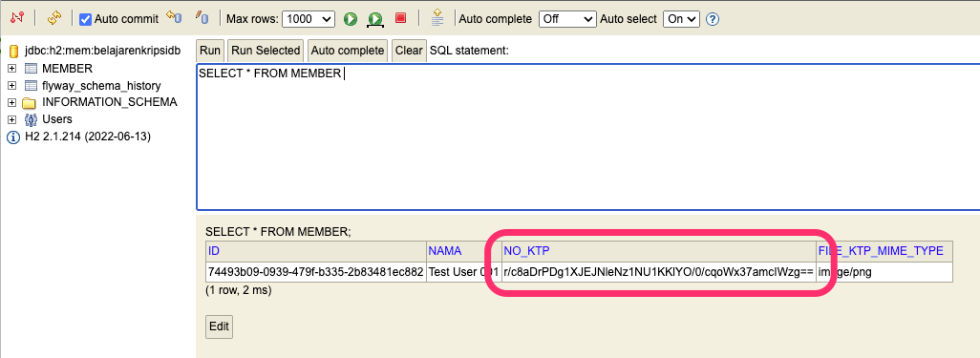This screenshot has height=358, width=980.
Task: Click the encrypted NO_KTP value cell
Action: pos(658,272)
